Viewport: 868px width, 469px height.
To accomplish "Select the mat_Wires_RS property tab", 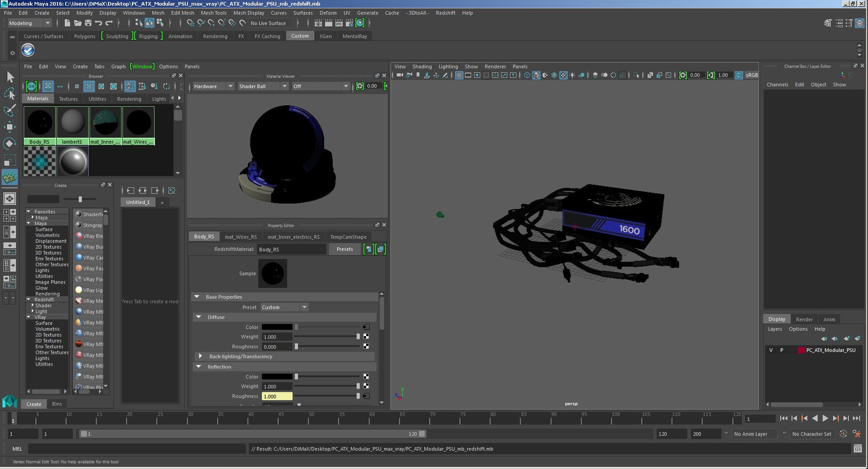I will (241, 237).
